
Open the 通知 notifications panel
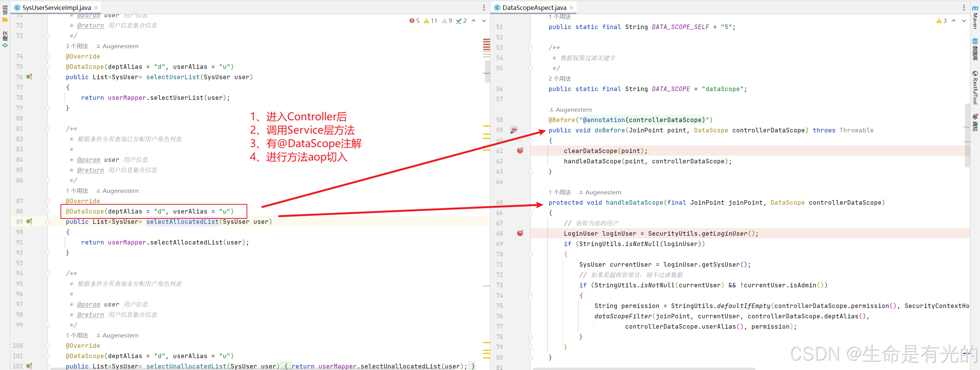click(x=975, y=122)
